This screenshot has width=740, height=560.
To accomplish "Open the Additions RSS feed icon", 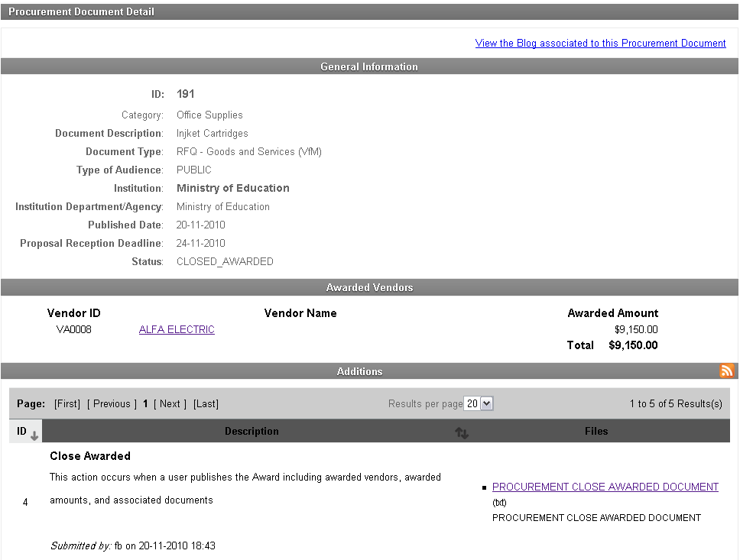I will pyautogui.click(x=726, y=371).
